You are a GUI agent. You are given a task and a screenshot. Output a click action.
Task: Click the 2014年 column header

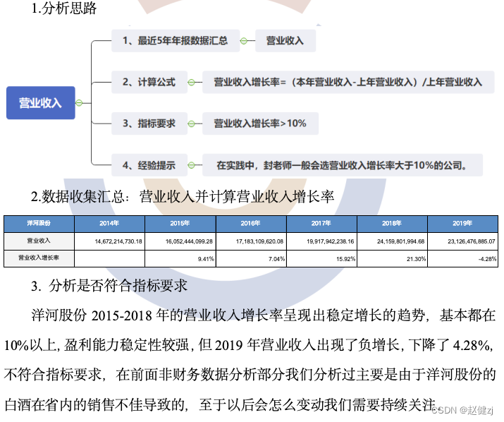tap(109, 224)
